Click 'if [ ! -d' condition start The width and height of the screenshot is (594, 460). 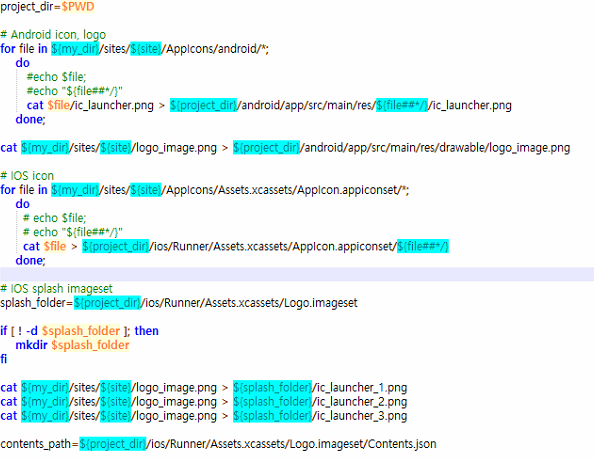pos(19,331)
